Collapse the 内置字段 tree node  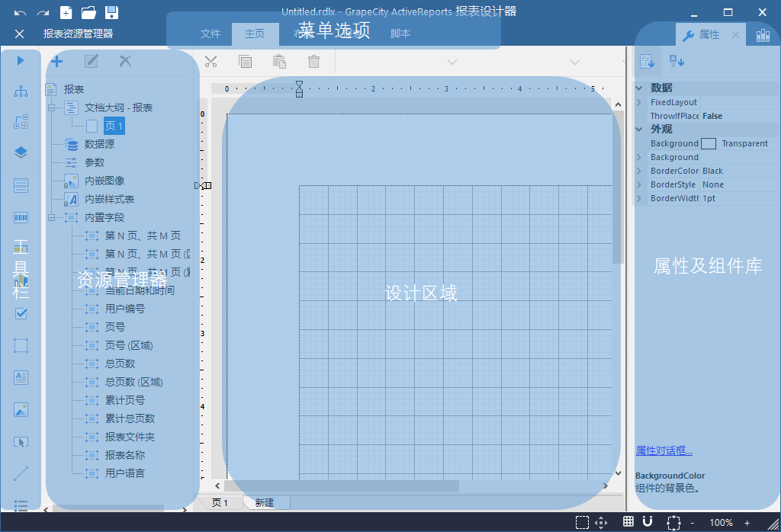coord(51,217)
